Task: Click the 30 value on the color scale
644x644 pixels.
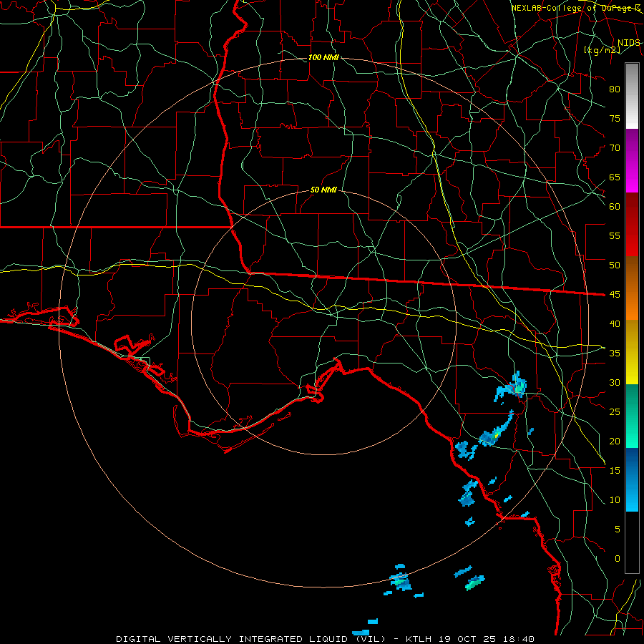Action: (x=615, y=382)
